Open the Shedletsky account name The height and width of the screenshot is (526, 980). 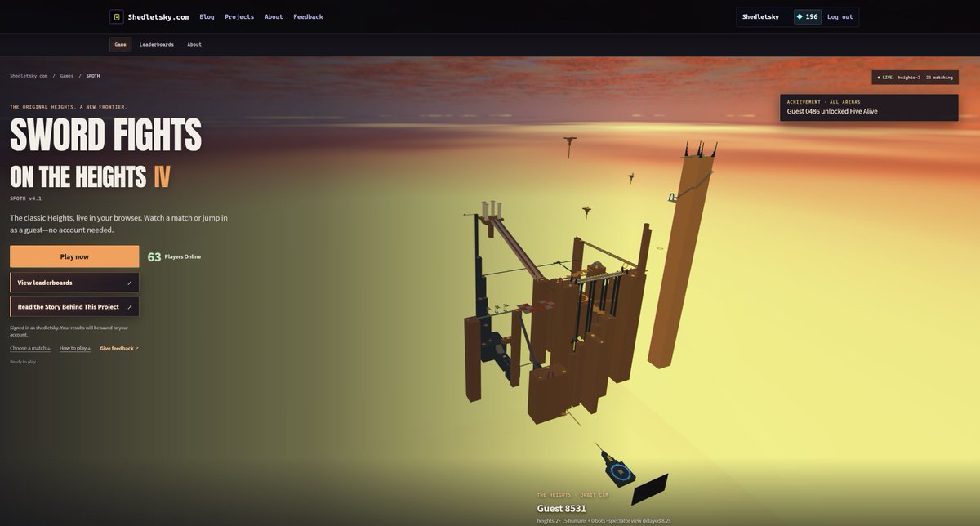[x=760, y=16]
